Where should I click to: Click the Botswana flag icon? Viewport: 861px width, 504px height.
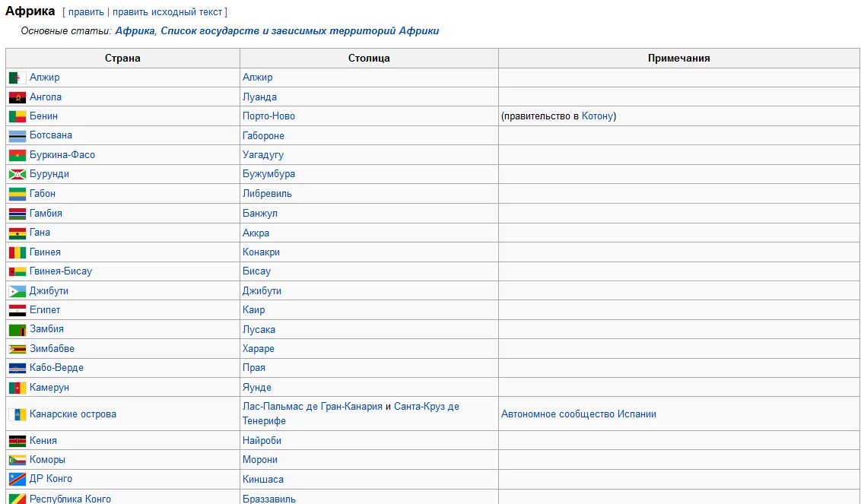[x=17, y=136]
